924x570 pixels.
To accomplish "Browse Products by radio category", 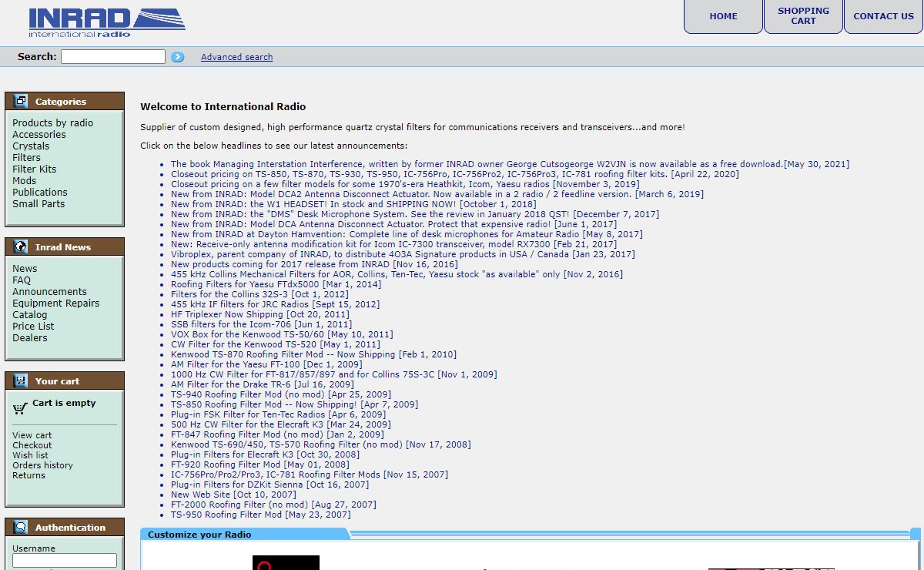I will [x=52, y=123].
